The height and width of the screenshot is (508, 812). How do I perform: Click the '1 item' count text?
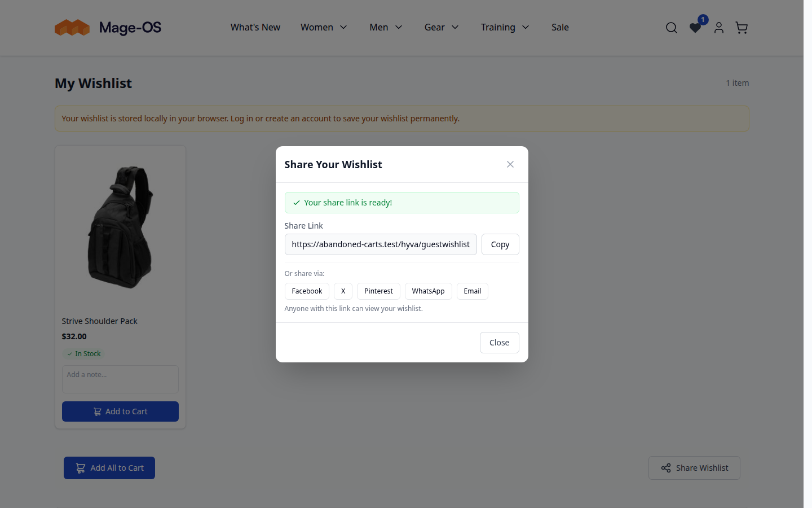[738, 83]
